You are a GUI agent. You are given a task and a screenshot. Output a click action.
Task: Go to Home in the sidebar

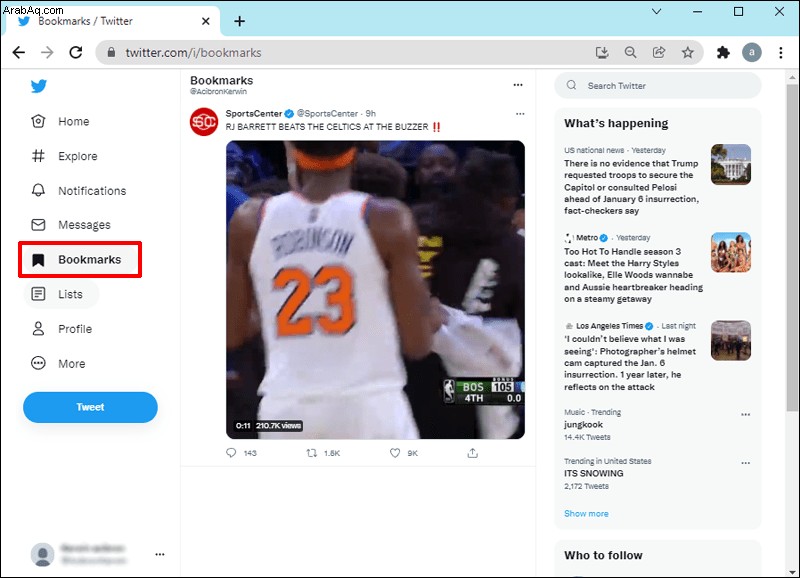[x=73, y=121]
